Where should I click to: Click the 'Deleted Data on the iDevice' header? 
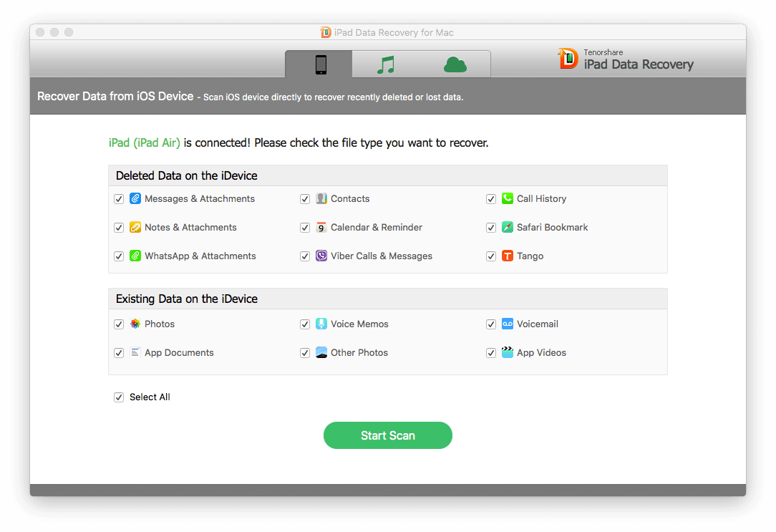[x=187, y=175]
